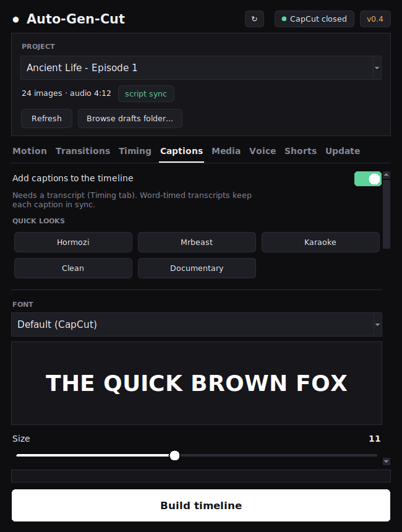Toggle Add captions to the timeline switch
The height and width of the screenshot is (532, 402).
(x=368, y=179)
